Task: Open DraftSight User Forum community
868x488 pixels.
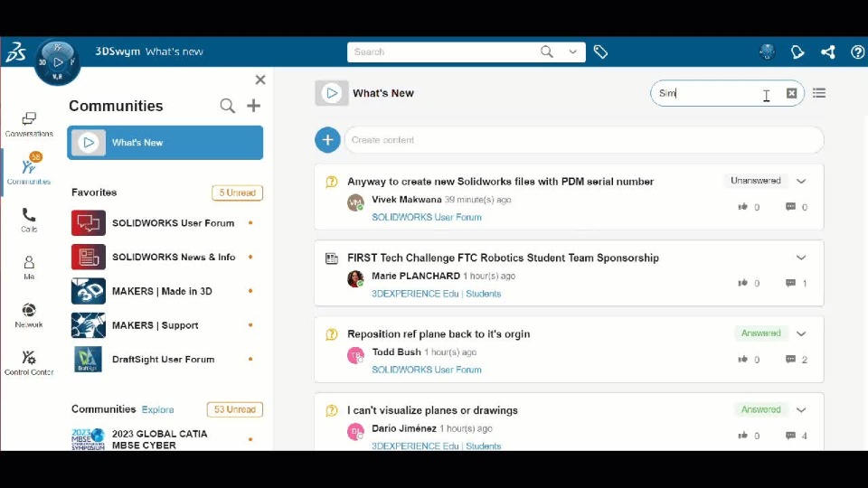Action: pyautogui.click(x=164, y=359)
